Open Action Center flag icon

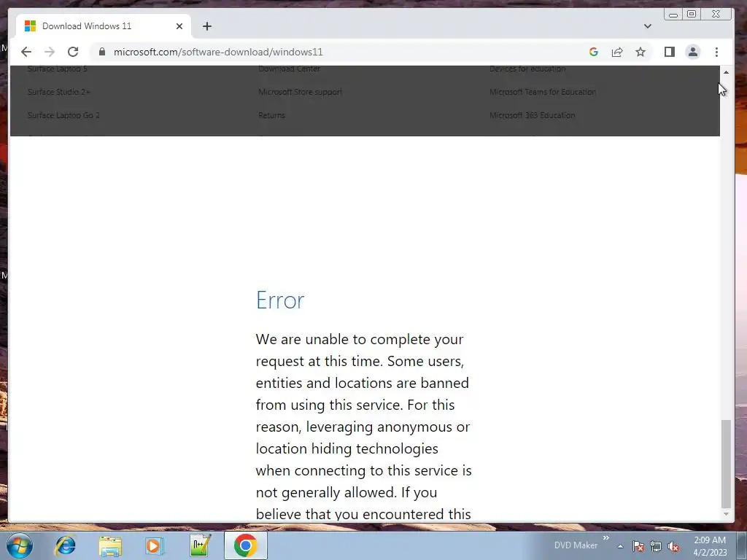coord(638,546)
